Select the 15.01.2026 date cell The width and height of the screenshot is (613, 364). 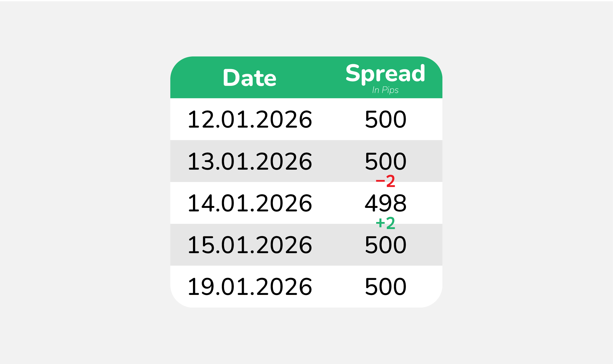250,245
